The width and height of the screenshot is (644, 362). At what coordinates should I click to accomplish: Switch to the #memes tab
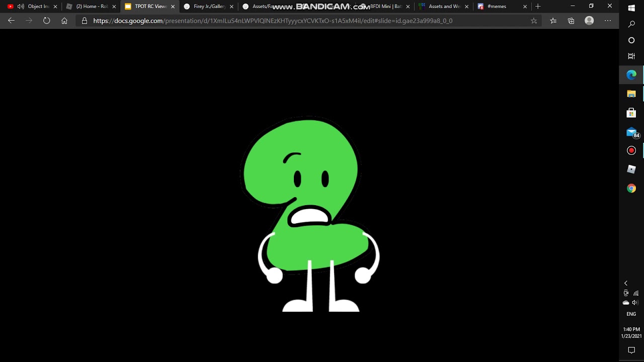pos(503,7)
